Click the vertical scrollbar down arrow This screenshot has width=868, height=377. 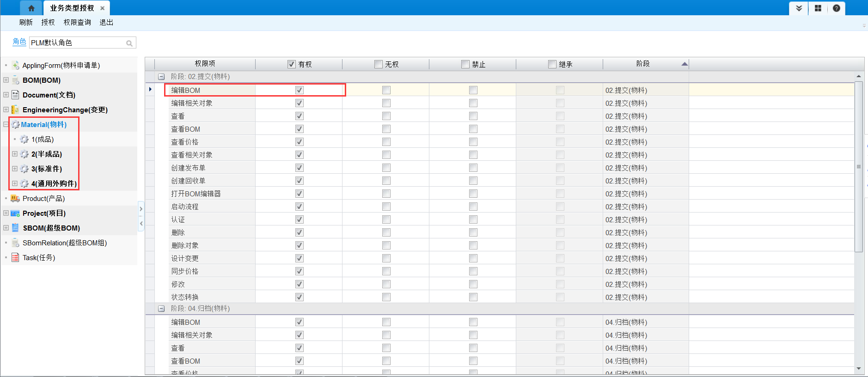[x=859, y=368]
